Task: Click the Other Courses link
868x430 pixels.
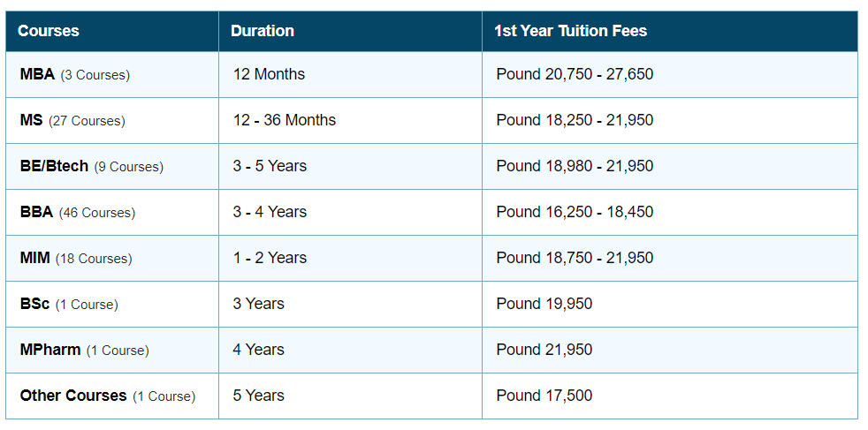Action: (x=73, y=396)
